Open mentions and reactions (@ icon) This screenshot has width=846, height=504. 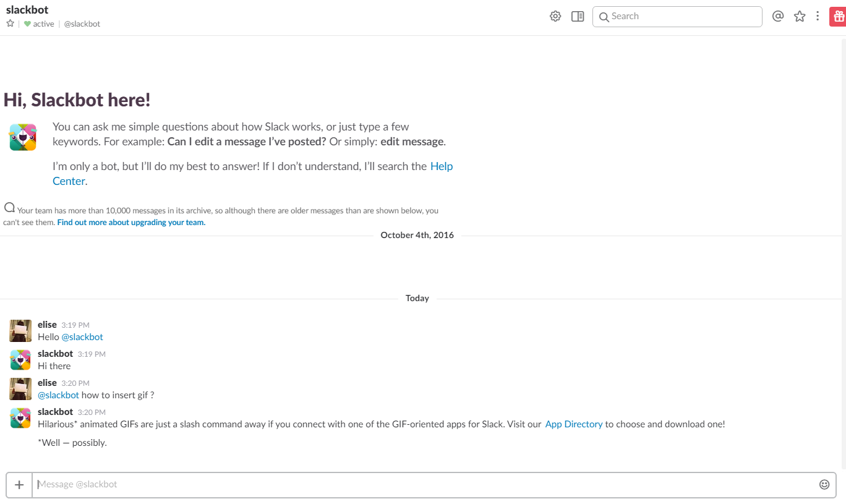pos(778,17)
